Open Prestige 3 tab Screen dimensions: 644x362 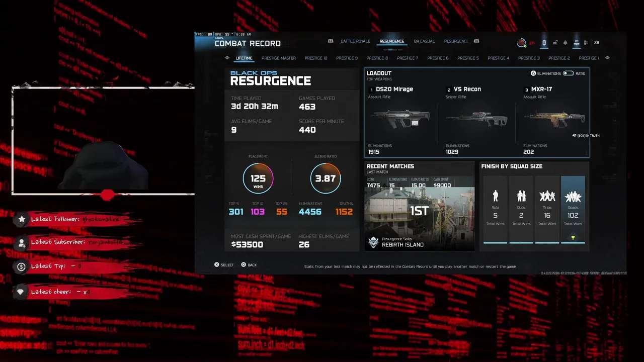[529, 58]
